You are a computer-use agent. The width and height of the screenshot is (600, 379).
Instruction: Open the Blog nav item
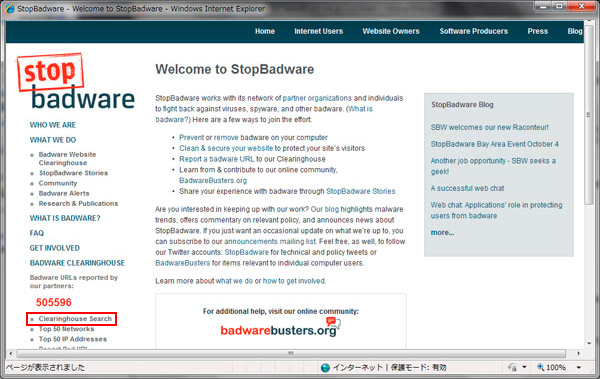point(575,31)
